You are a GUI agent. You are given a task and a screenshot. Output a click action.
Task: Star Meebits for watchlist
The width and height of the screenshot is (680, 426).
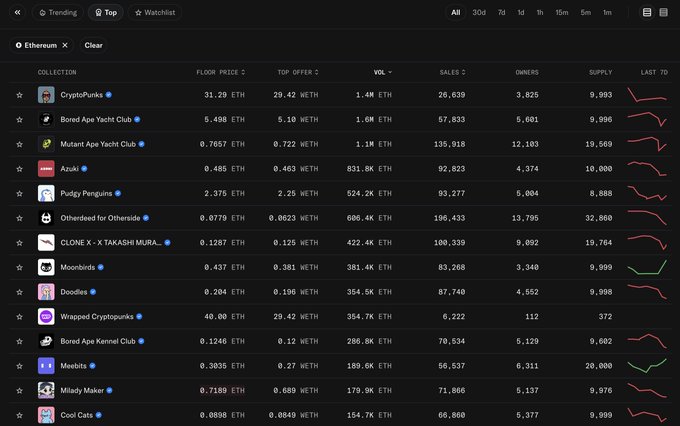tap(20, 366)
